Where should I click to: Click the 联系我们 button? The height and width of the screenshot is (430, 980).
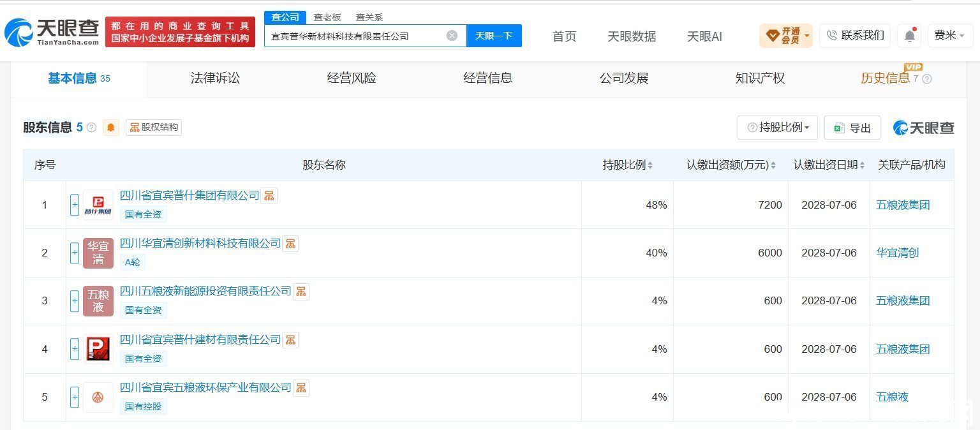point(856,36)
